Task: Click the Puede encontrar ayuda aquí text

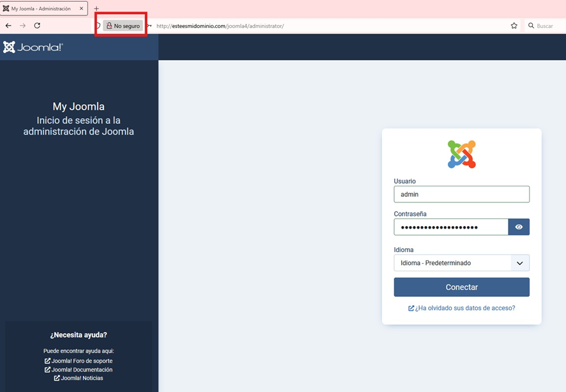Action: 79,351
